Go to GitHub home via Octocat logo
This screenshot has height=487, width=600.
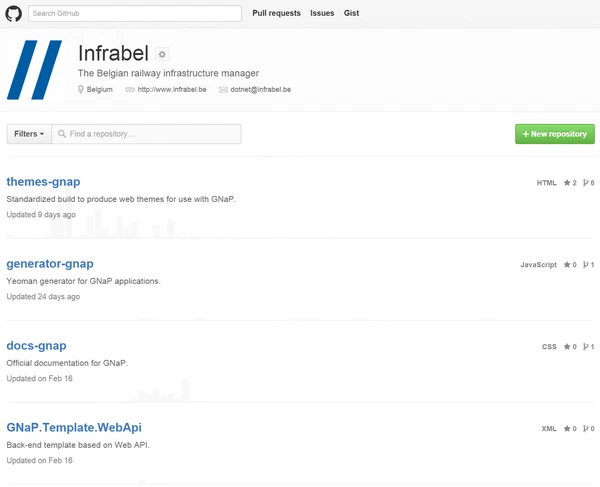tap(13, 13)
